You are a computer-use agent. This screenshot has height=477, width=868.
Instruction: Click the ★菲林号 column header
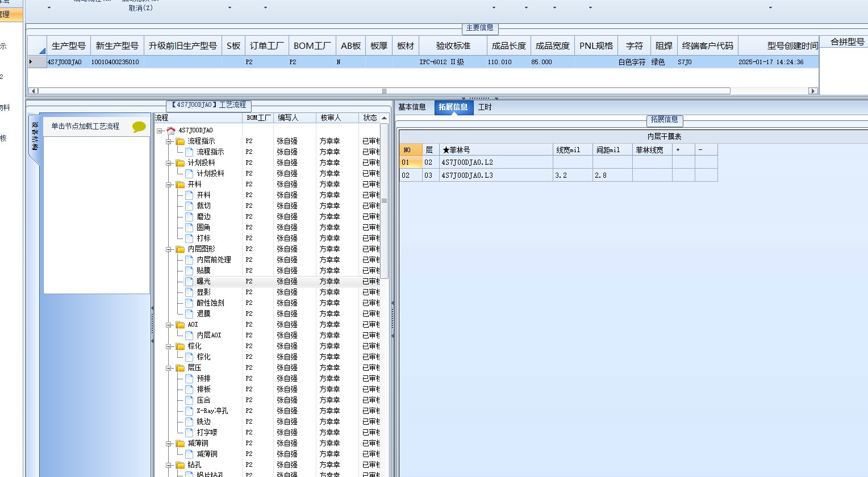coord(496,150)
